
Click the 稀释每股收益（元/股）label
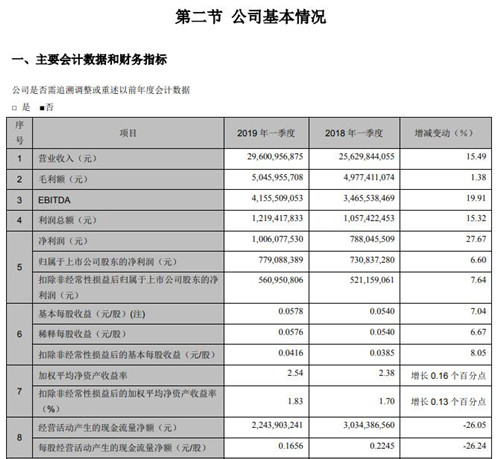(x=82, y=334)
